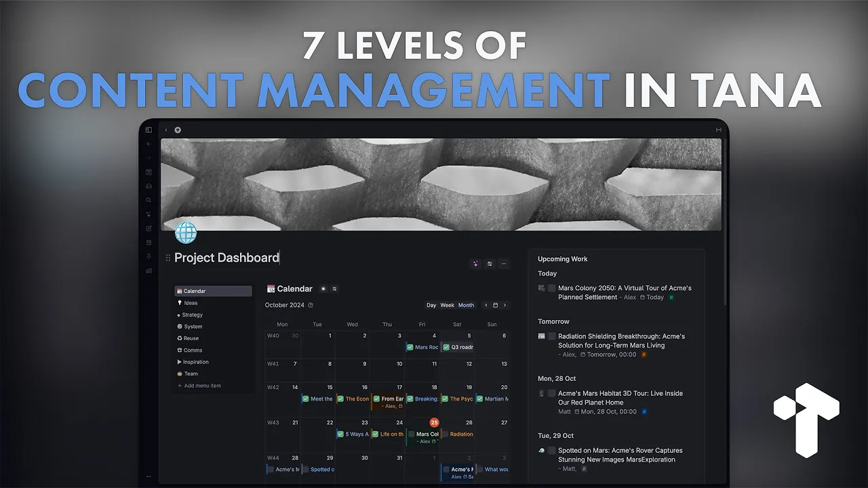This screenshot has width=868, height=488.
Task: Click drag handle beside Project Dashboard
Action: point(168,258)
